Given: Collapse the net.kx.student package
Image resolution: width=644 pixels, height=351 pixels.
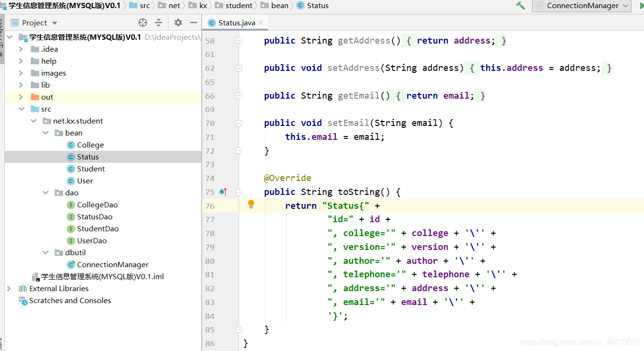Looking at the screenshot, I should pos(33,121).
